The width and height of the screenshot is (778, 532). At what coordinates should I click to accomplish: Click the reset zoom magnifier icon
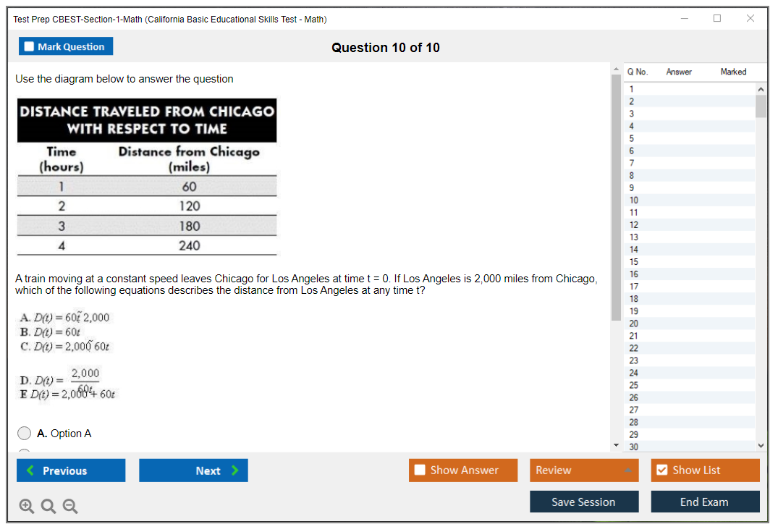click(48, 507)
